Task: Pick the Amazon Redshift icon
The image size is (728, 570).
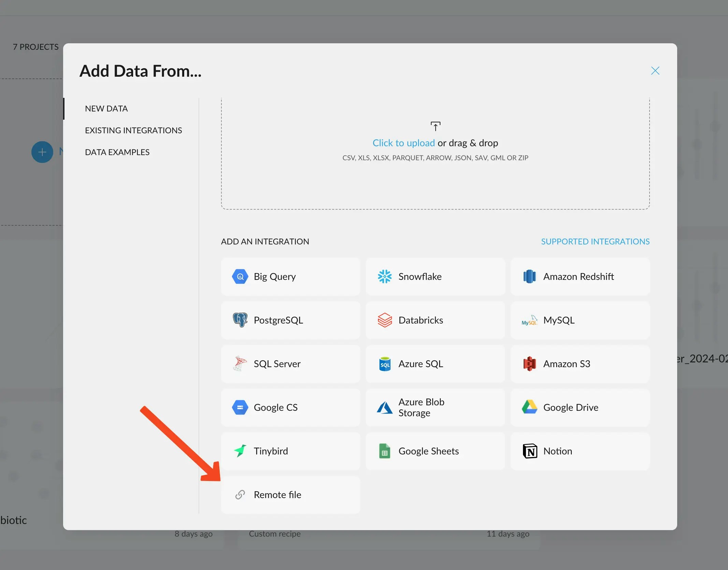Action: coord(529,276)
